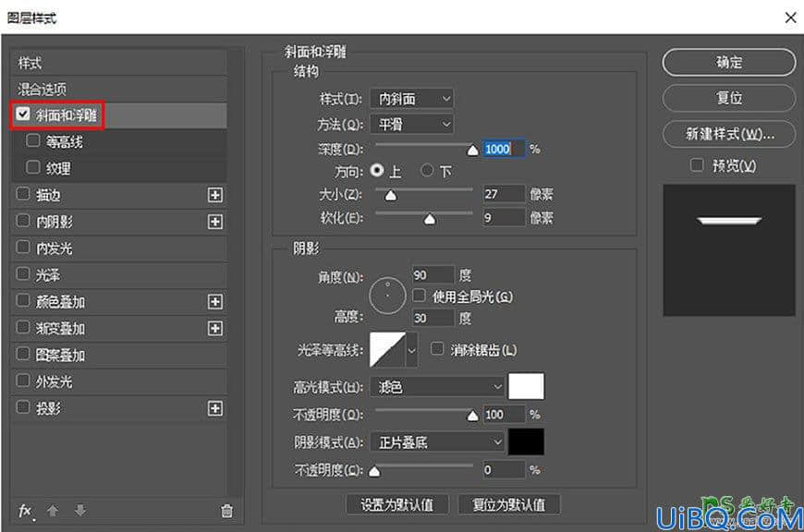Enable the 内阴影 checkbox
The width and height of the screenshot is (804, 532).
click(23, 221)
